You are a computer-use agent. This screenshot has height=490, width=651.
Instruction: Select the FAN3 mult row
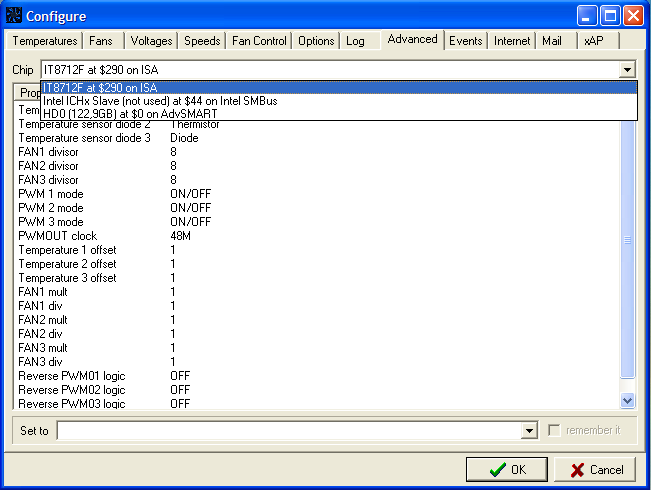[x=318, y=348]
